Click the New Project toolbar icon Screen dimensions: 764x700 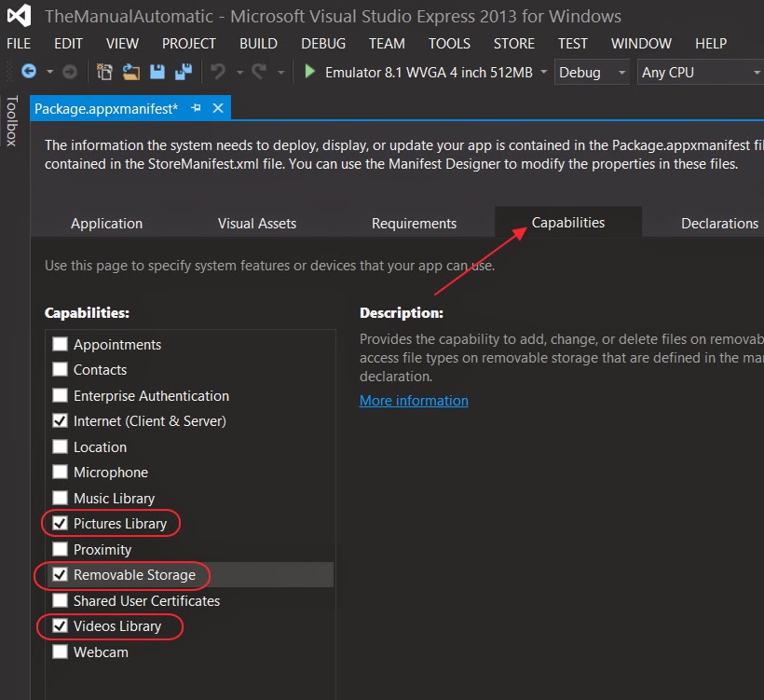click(104, 72)
